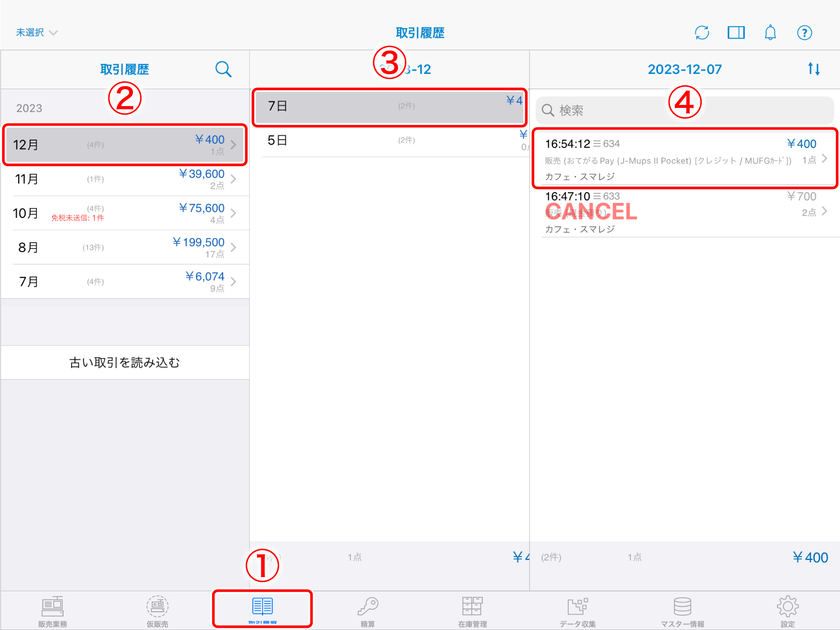The image size is (840, 630).
Task: Toggle the sort order arrows icon
Action: pos(814,69)
